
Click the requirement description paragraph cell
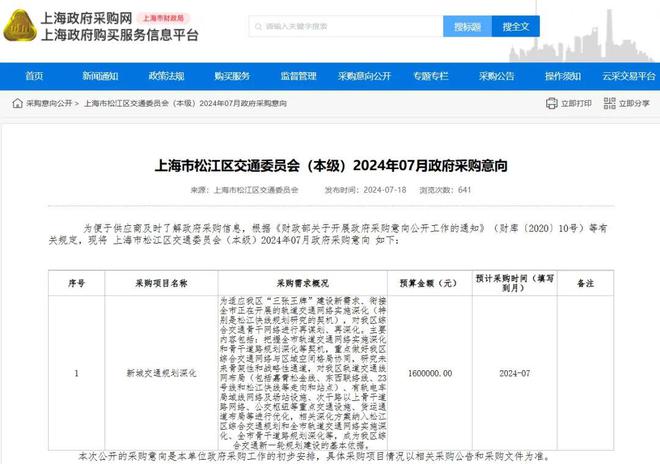pos(303,373)
